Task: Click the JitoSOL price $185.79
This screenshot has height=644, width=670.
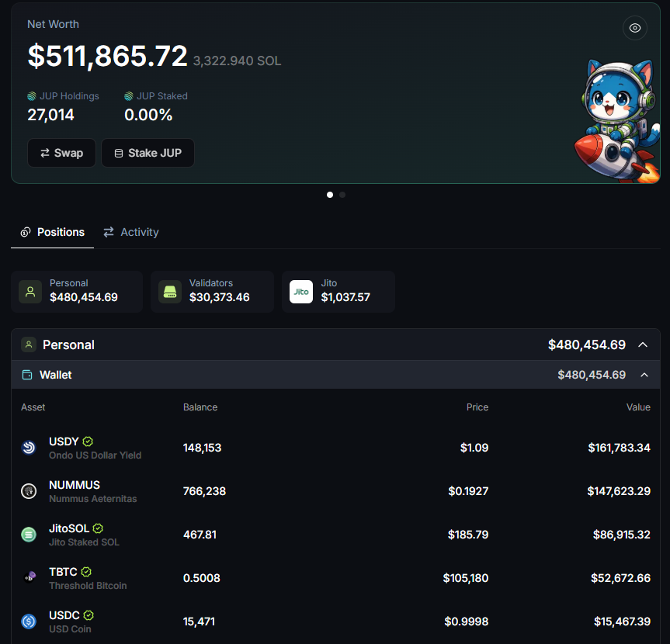Action: click(x=468, y=535)
